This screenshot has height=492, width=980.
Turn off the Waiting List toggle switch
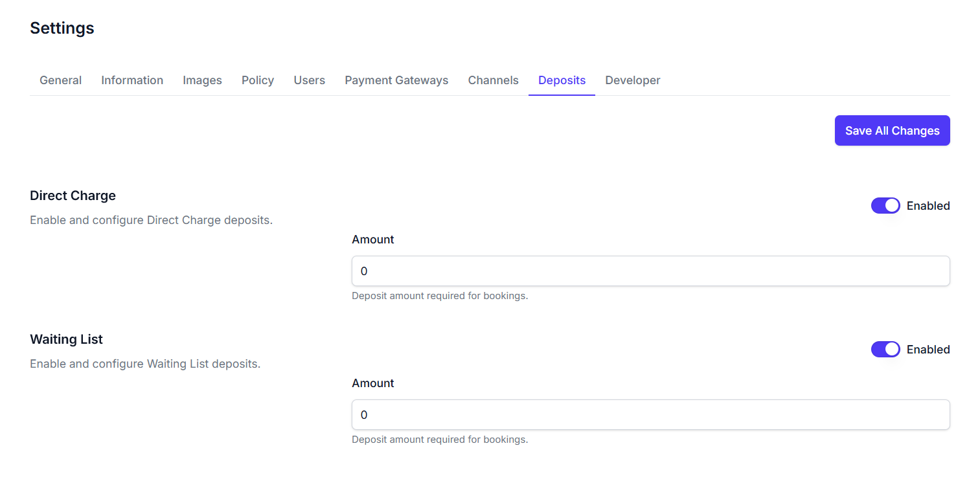885,350
